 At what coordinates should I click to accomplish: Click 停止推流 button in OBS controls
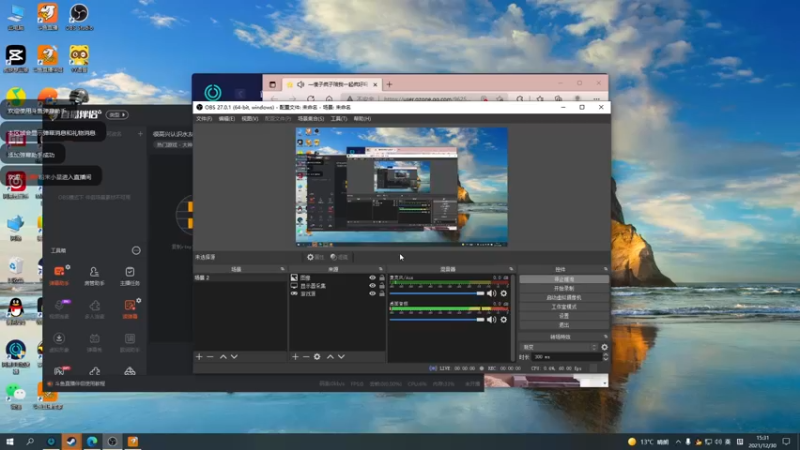coord(564,280)
